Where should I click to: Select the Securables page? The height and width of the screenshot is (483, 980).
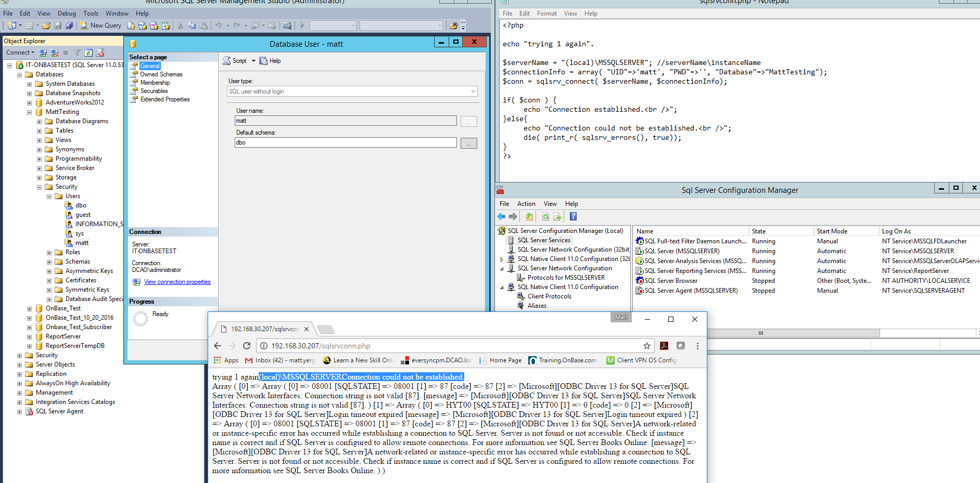point(154,91)
